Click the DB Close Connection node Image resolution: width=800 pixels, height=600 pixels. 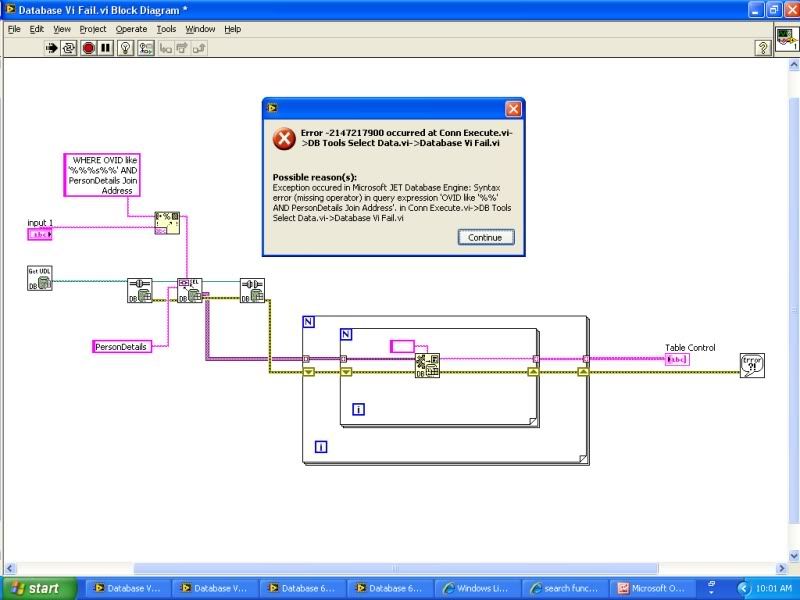[252, 290]
